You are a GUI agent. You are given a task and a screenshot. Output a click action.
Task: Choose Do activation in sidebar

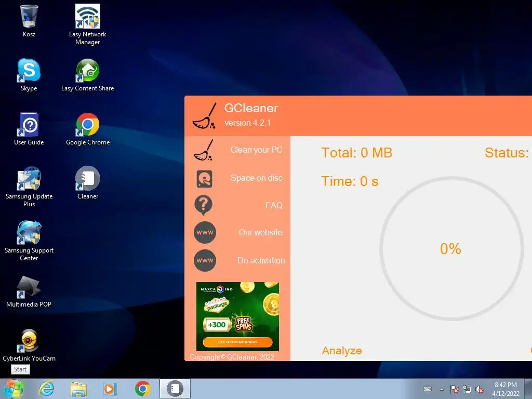pyautogui.click(x=261, y=261)
